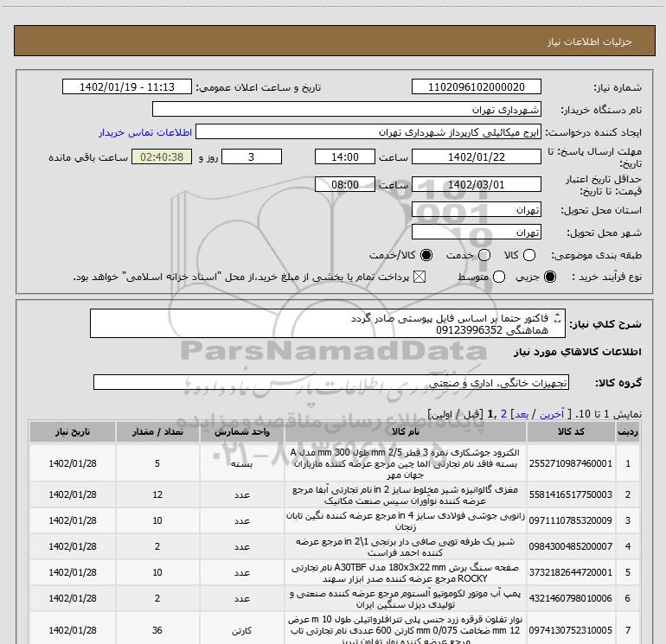Click the جزئیات اطلاعات نیاز page header
This screenshot has height=644, width=666.
click(x=590, y=41)
